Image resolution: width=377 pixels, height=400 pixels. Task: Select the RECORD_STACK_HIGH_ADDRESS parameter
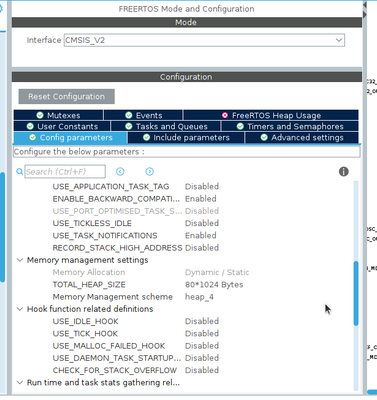click(117, 248)
